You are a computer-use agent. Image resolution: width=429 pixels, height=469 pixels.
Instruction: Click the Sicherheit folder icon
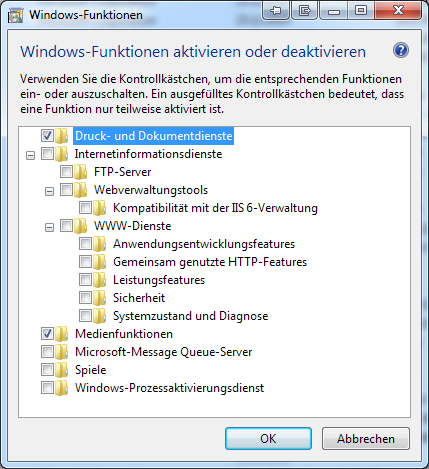(100, 298)
